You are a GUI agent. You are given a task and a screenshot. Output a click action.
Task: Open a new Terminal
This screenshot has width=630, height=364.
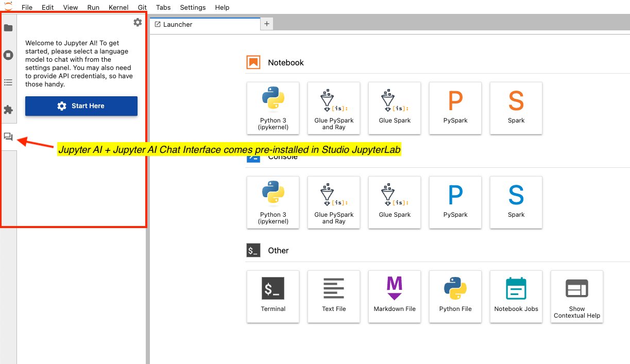[273, 297]
